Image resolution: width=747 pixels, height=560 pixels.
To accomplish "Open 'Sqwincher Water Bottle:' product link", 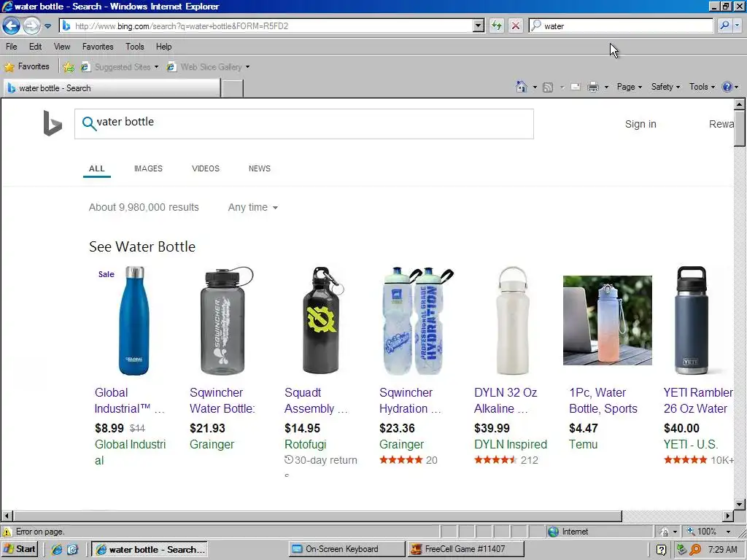I will (x=222, y=400).
